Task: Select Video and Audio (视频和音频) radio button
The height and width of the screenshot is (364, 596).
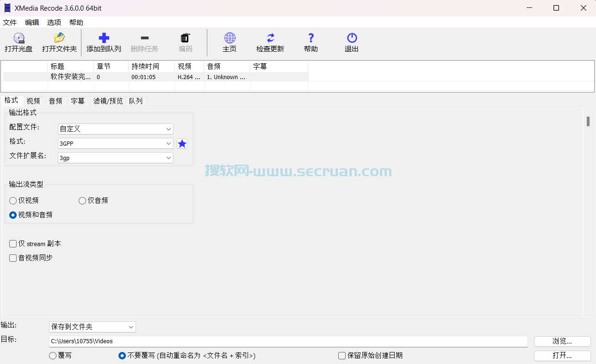Action: click(13, 215)
